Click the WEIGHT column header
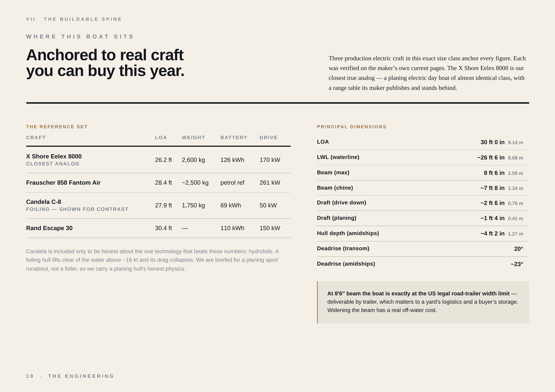 pyautogui.click(x=193, y=138)
